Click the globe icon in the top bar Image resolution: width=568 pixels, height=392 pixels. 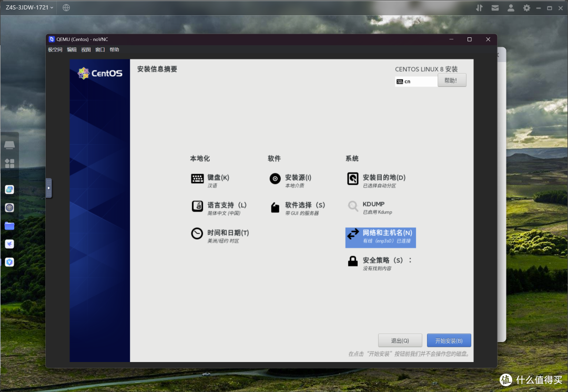[x=66, y=7]
